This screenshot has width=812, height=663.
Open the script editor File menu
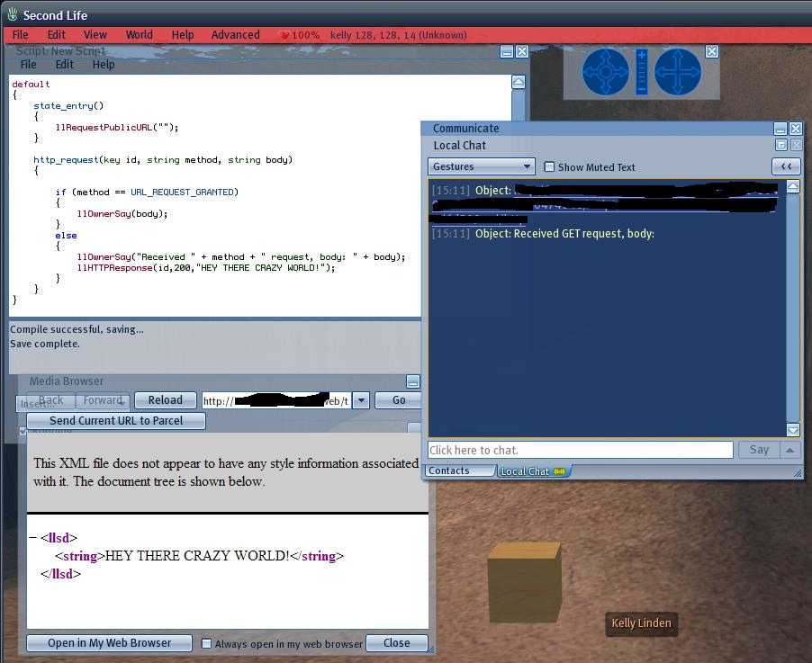click(28, 65)
